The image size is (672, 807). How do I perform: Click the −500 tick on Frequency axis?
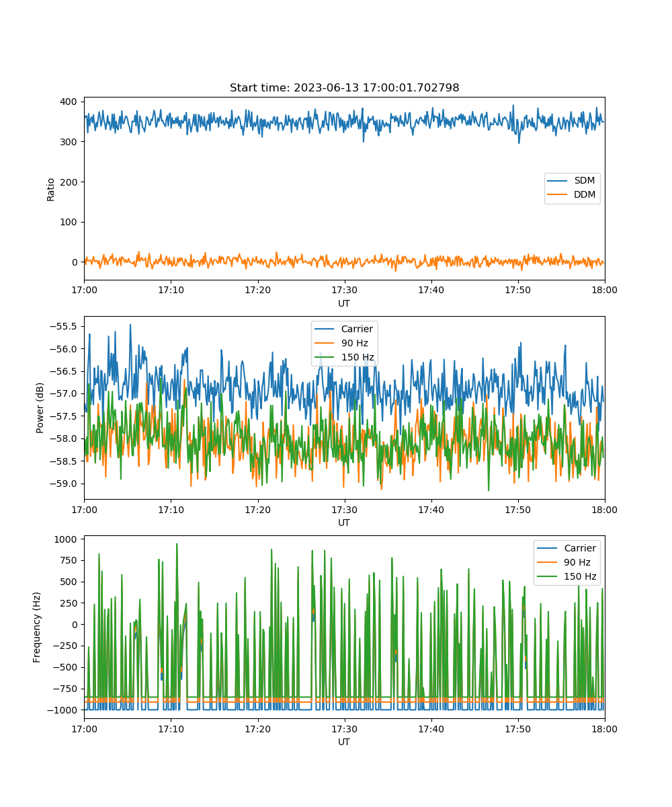66,668
